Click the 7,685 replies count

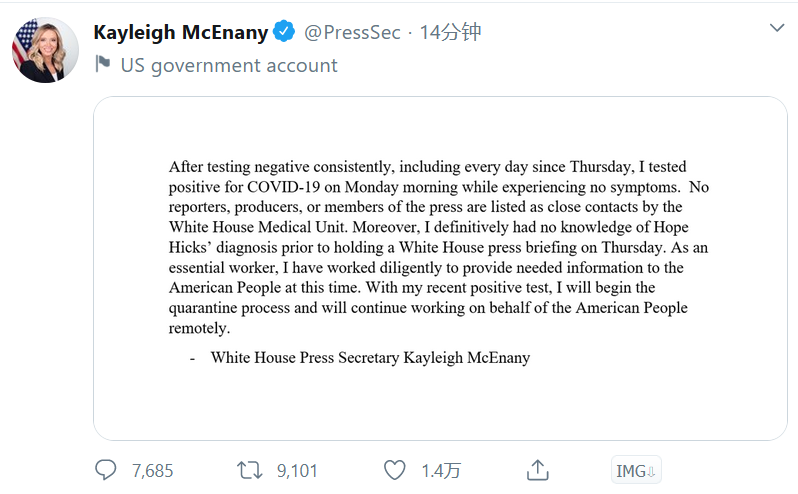152,470
